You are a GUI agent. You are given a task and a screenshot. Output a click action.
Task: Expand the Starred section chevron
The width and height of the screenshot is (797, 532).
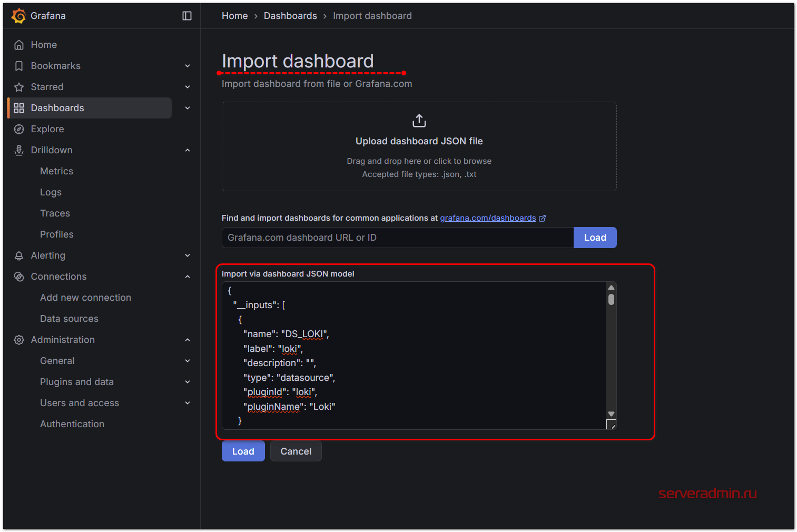tap(188, 87)
